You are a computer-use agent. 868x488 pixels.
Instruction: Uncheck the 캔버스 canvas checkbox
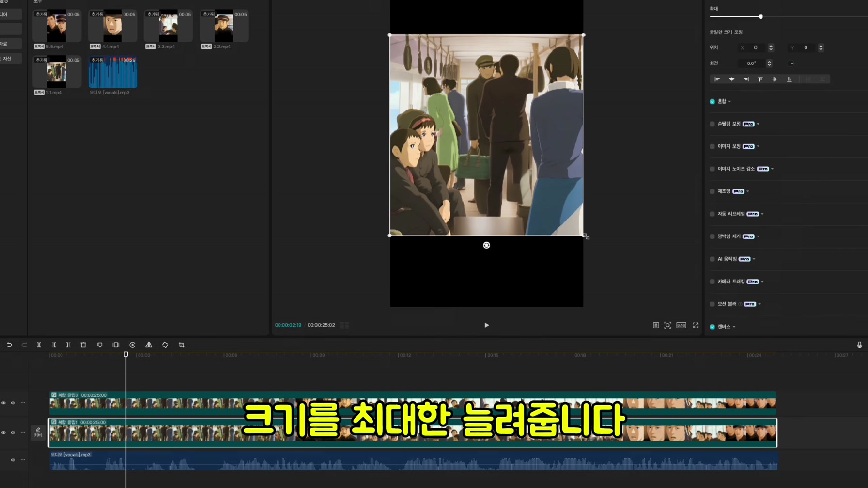tap(712, 327)
